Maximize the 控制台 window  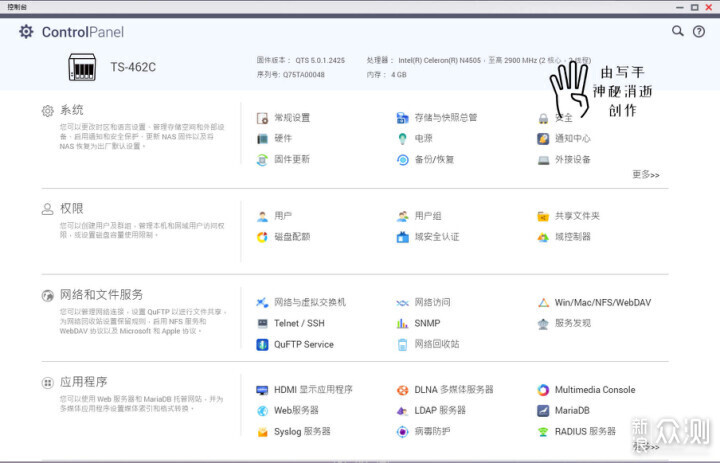click(x=695, y=7)
